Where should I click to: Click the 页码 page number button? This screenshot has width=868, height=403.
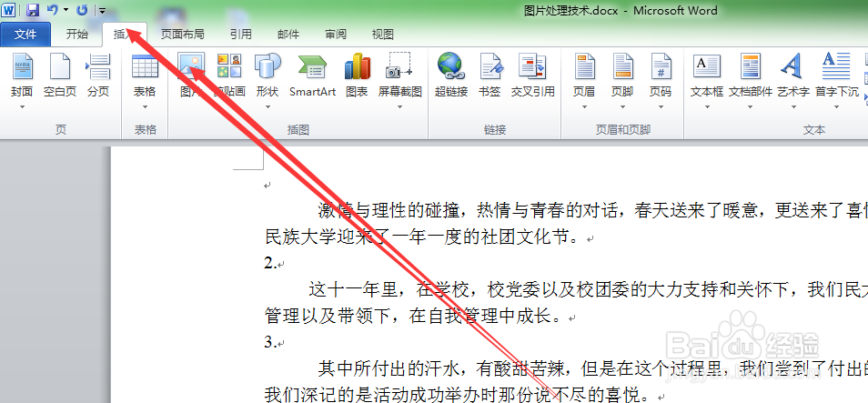(x=661, y=75)
